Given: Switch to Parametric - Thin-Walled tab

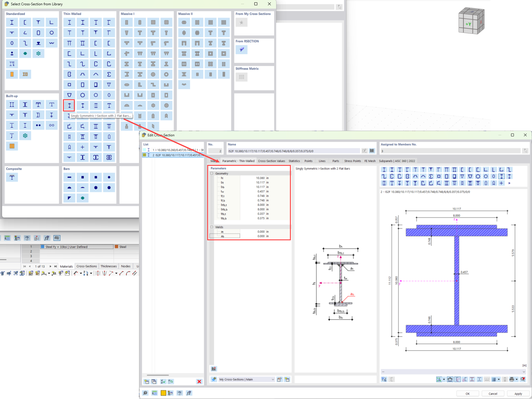Looking at the screenshot, I should click(238, 161).
